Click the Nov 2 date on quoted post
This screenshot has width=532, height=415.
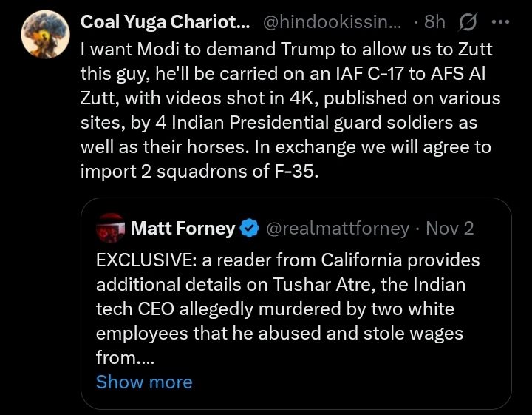pyautogui.click(x=451, y=229)
